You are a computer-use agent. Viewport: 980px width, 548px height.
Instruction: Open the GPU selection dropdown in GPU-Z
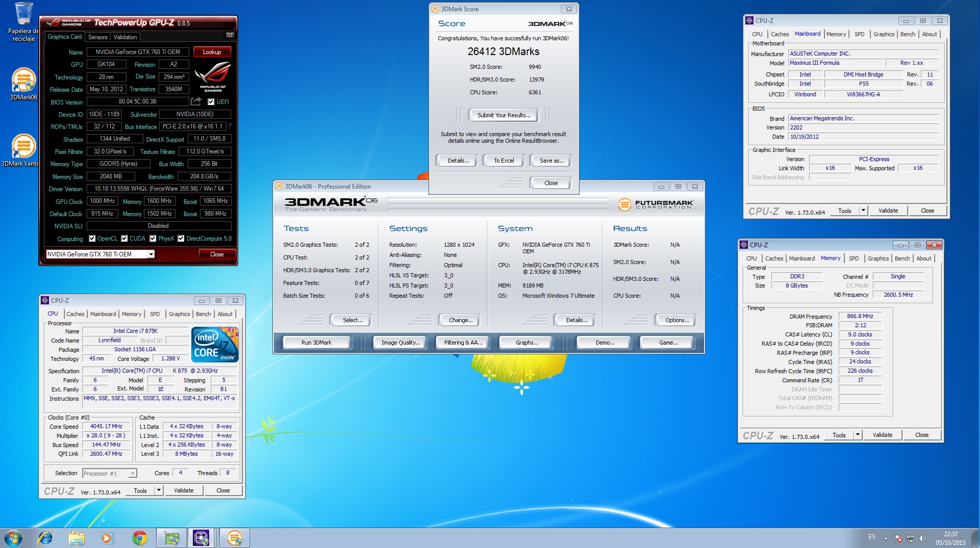(151, 254)
